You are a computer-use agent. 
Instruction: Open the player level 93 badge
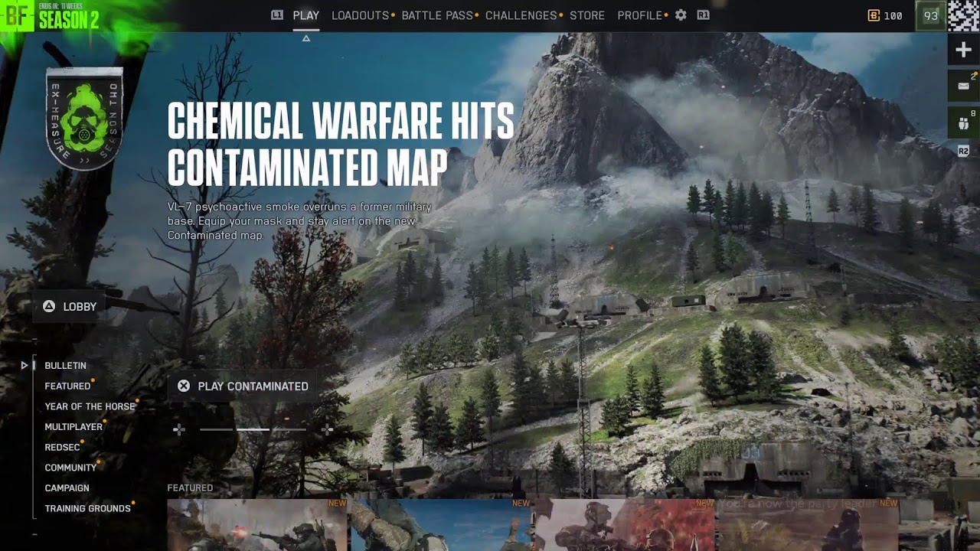pyautogui.click(x=931, y=15)
